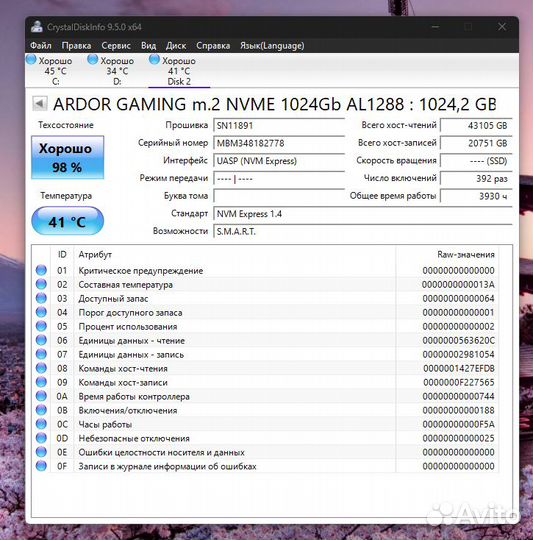
Task: Click total host reads value 43105 GB
Action: pos(476,125)
